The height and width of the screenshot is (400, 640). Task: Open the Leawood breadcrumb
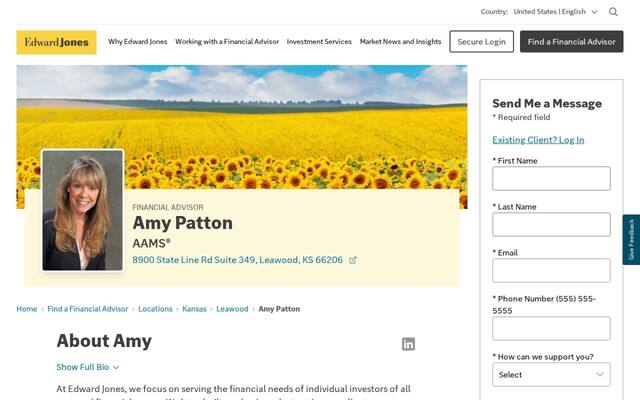(232, 309)
